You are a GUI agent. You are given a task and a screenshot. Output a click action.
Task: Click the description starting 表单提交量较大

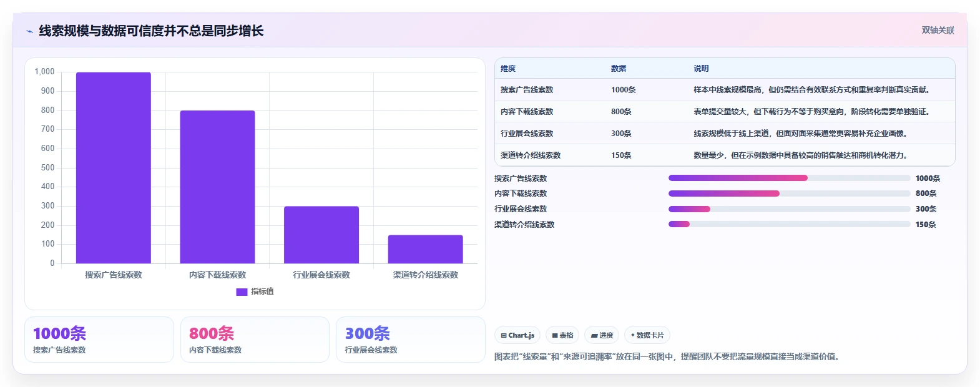813,112
